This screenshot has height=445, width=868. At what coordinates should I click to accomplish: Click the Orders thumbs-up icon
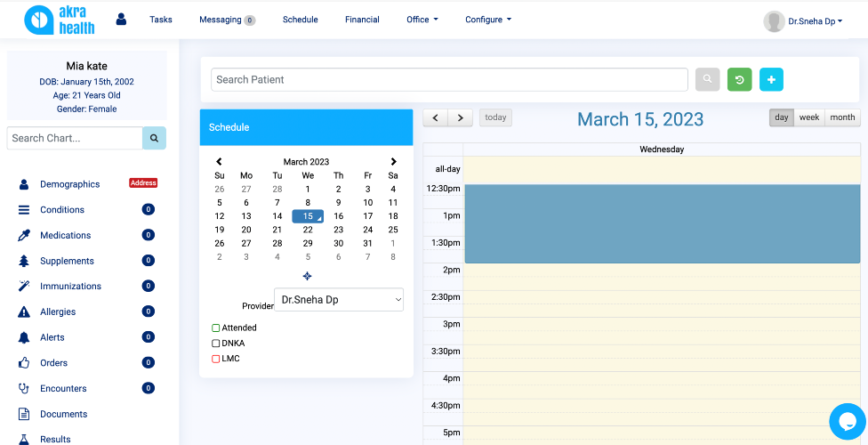[24, 362]
